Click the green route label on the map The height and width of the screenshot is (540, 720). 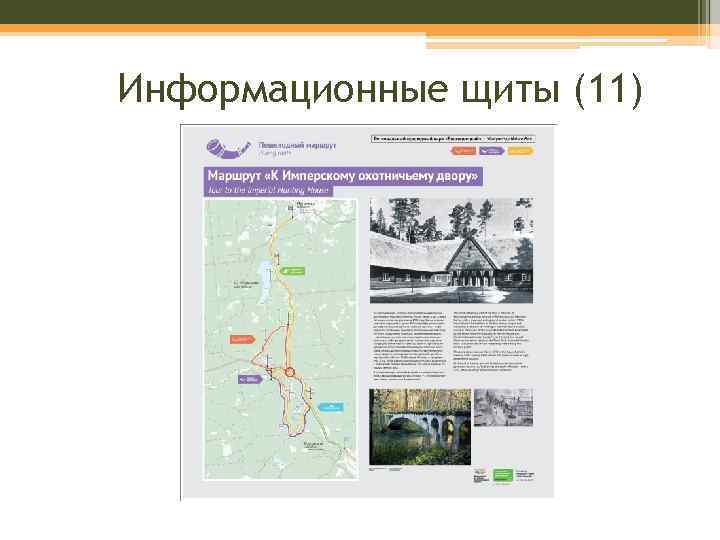(x=293, y=270)
